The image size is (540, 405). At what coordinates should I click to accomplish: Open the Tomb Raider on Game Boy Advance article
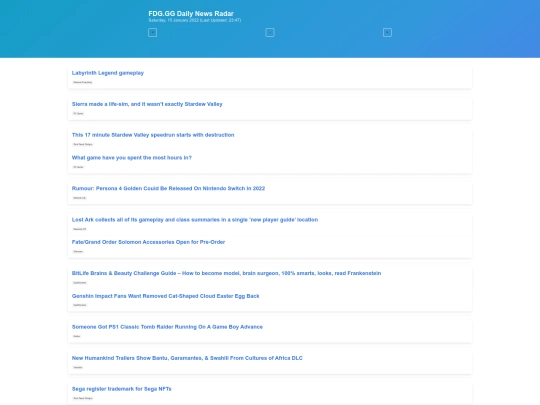pos(167,327)
